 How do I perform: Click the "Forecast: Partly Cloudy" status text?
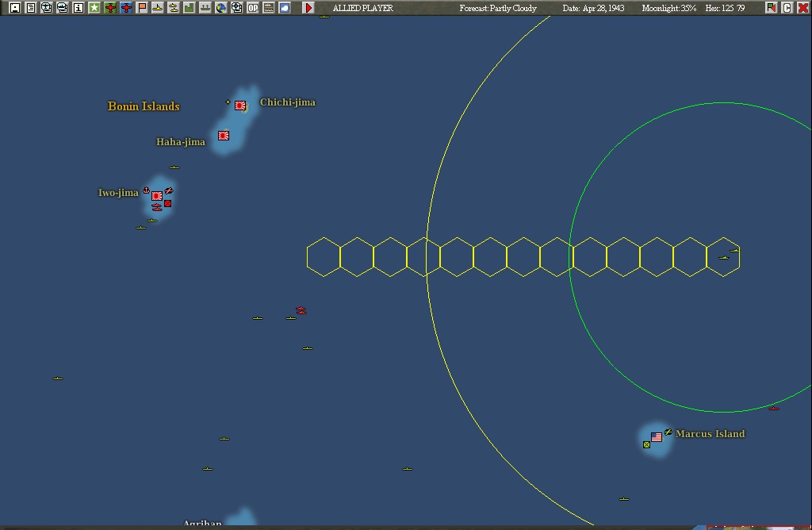click(x=498, y=8)
